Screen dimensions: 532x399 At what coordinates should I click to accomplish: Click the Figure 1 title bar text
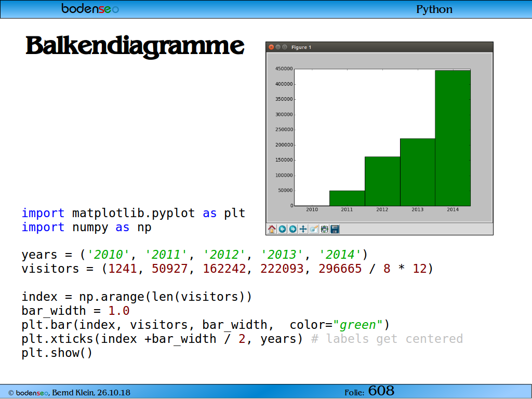[x=301, y=47]
